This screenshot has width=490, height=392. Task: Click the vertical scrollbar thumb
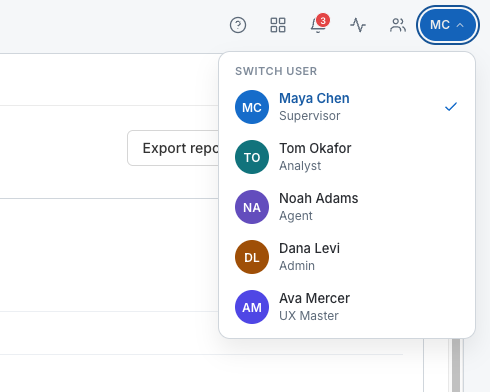point(456,365)
